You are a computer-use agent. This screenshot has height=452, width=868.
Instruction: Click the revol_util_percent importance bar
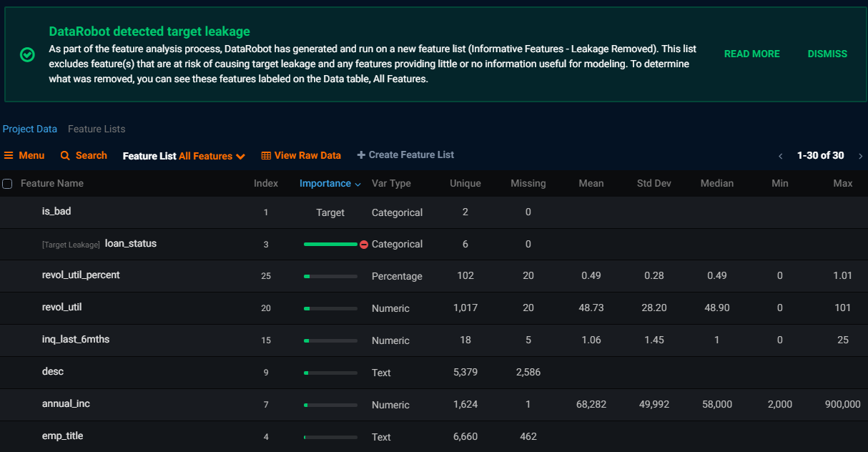tap(330, 276)
